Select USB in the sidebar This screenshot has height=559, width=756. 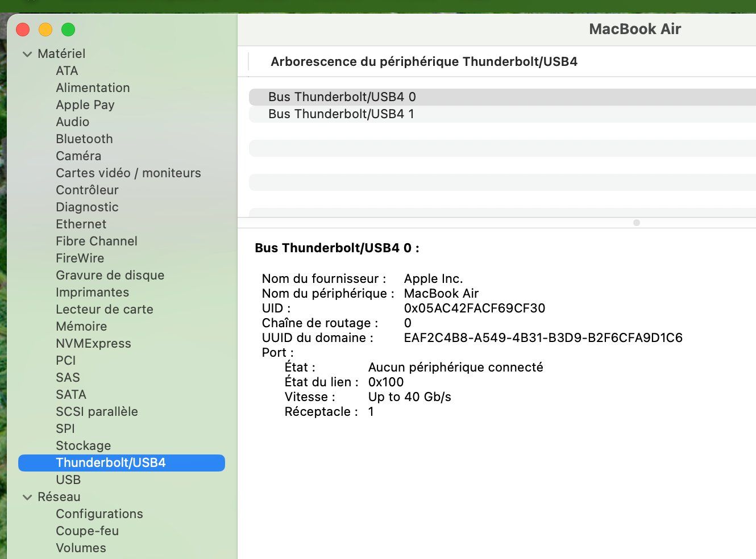[68, 480]
